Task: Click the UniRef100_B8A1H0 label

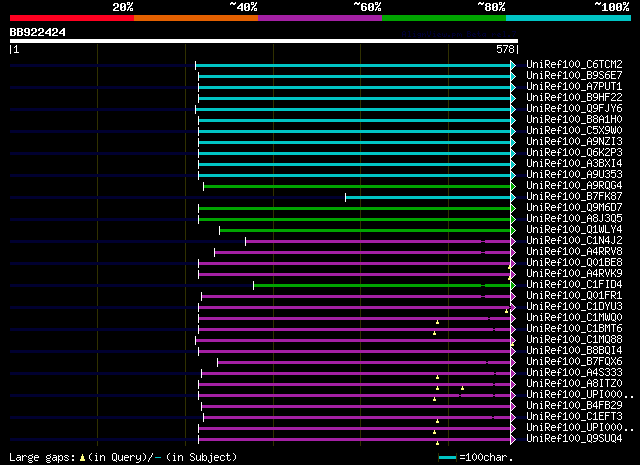Action: tap(574, 120)
